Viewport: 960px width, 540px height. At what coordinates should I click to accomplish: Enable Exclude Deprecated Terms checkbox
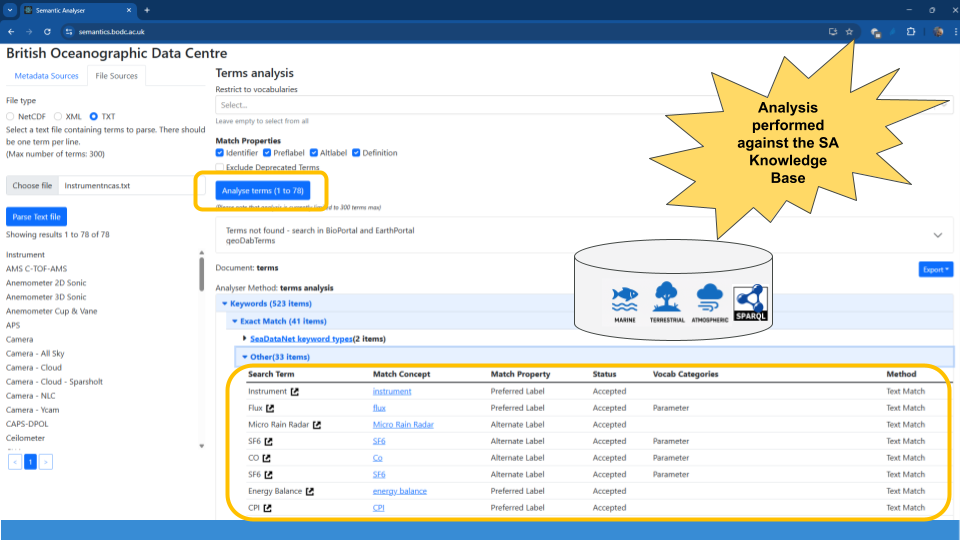point(220,167)
